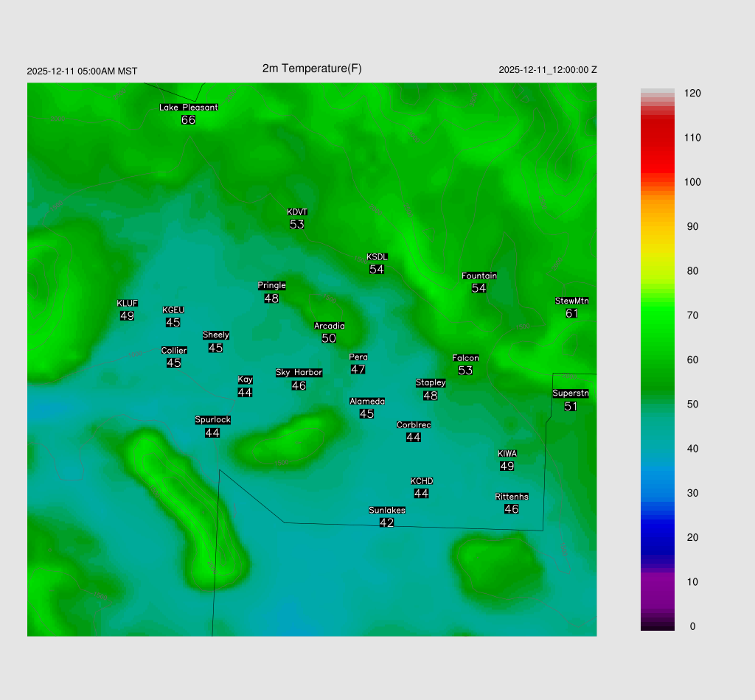Viewport: 755px width, 700px height.
Task: Select the Rittenhs station label
Action: coord(512,497)
